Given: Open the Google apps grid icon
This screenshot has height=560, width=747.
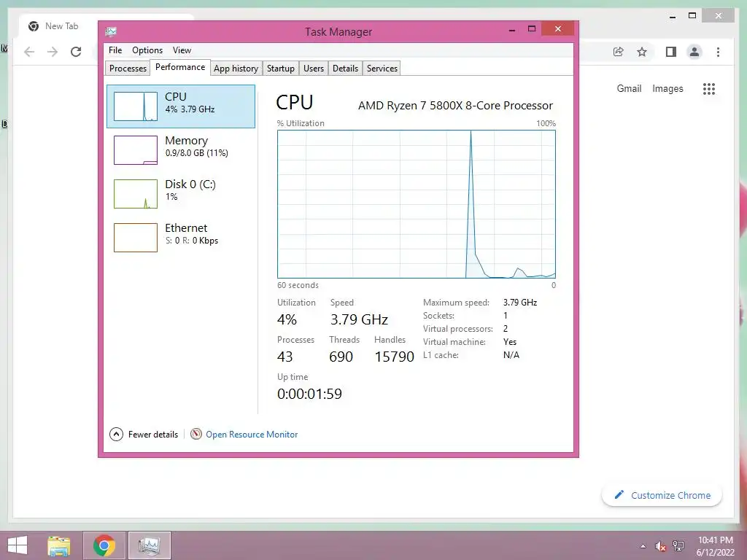Looking at the screenshot, I should point(709,88).
